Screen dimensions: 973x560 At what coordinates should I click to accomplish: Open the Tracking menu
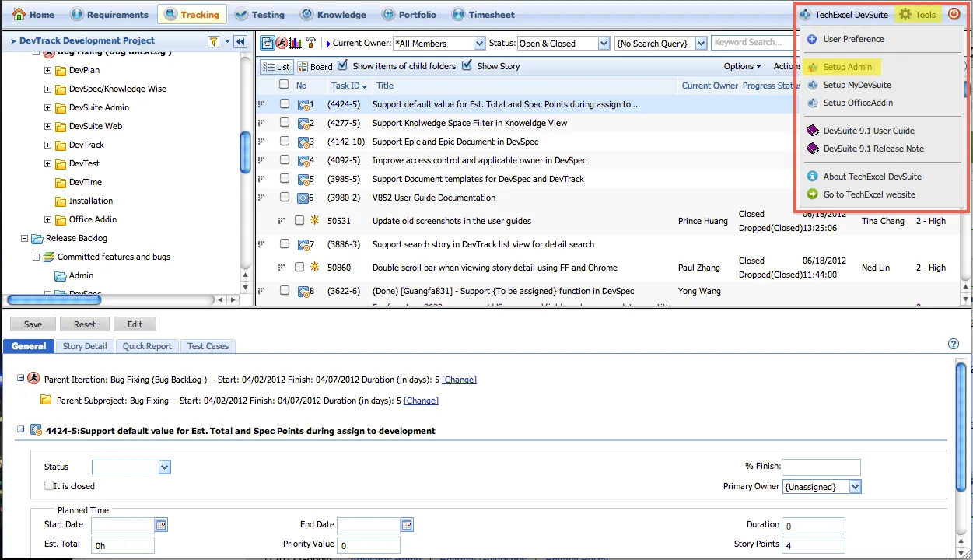coord(191,14)
